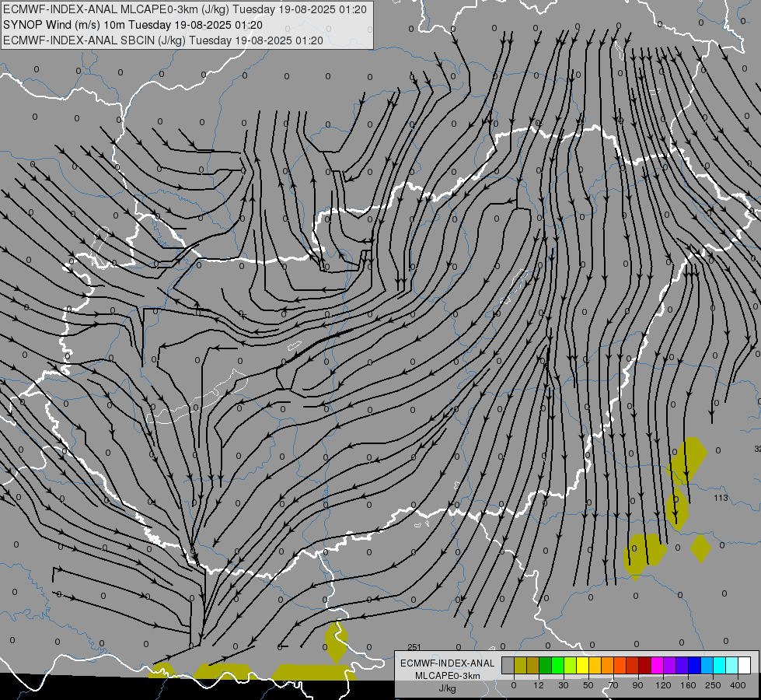761x700 pixels.
Task: Click the '251' value on the map
Action: click(414, 647)
